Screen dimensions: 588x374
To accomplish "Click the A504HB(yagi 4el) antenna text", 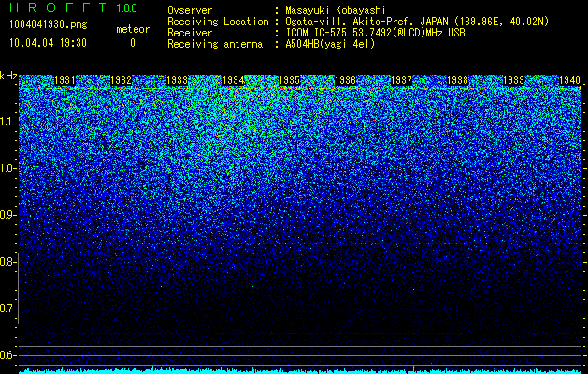I will click(330, 44).
